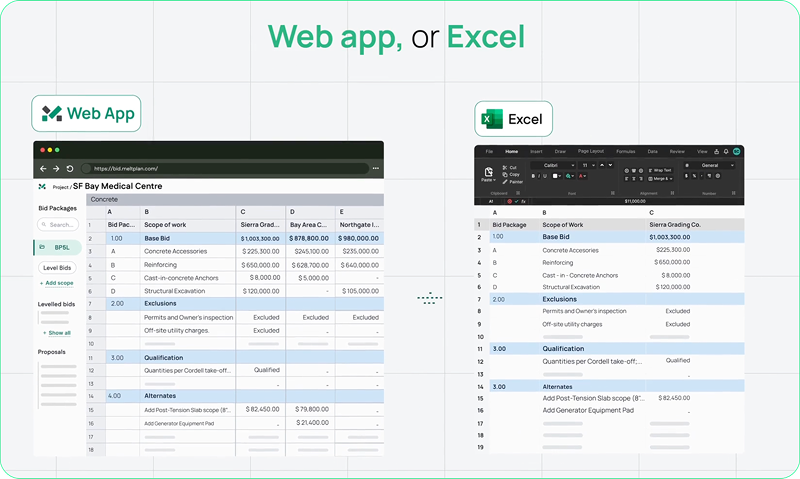Screen dimensions: 800x479
Task: Select web app cell $878,800.00
Action: click(309, 238)
